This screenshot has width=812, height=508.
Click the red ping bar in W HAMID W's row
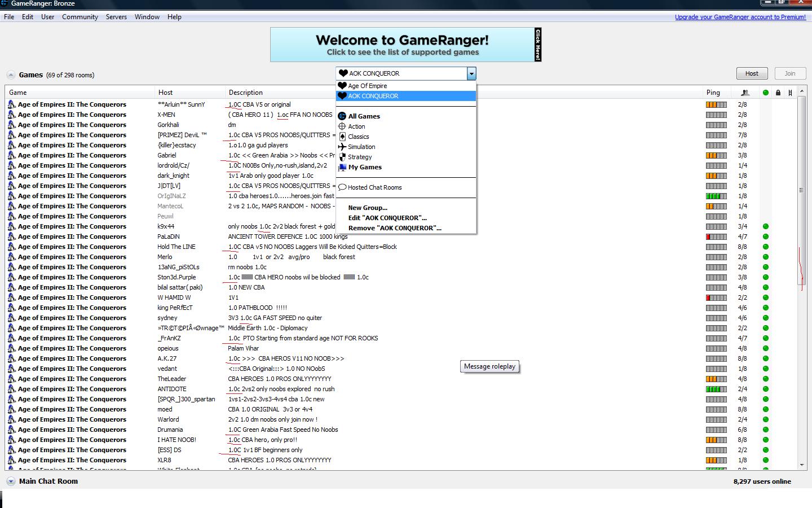pyautogui.click(x=716, y=297)
